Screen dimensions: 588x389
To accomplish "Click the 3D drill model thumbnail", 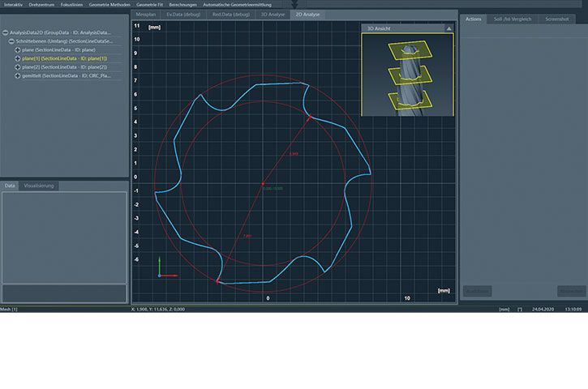I will click(406, 75).
